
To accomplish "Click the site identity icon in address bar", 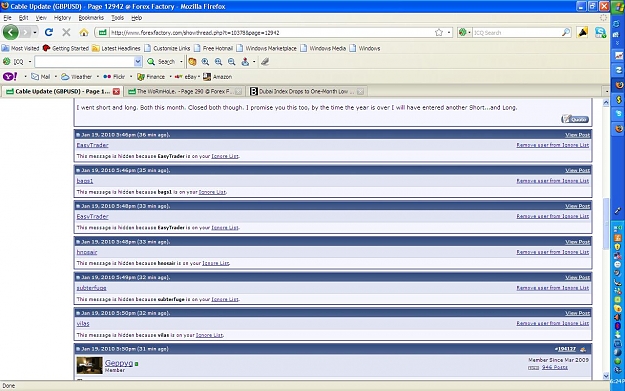I will point(102,32).
